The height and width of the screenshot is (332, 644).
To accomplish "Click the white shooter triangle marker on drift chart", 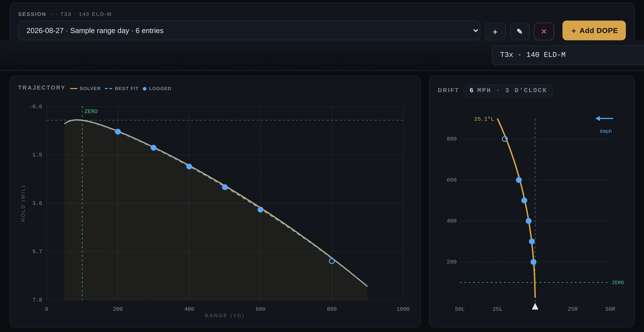I will (x=535, y=306).
